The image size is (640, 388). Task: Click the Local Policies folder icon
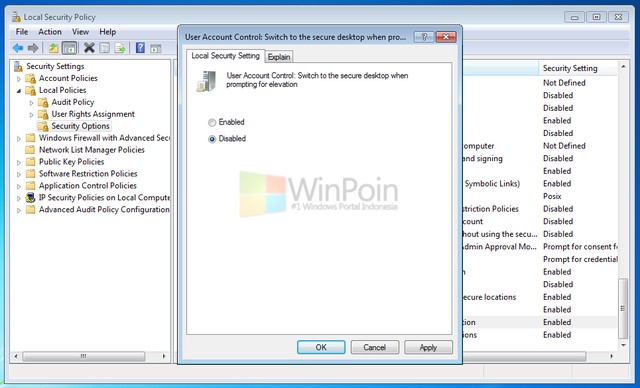pyautogui.click(x=31, y=90)
